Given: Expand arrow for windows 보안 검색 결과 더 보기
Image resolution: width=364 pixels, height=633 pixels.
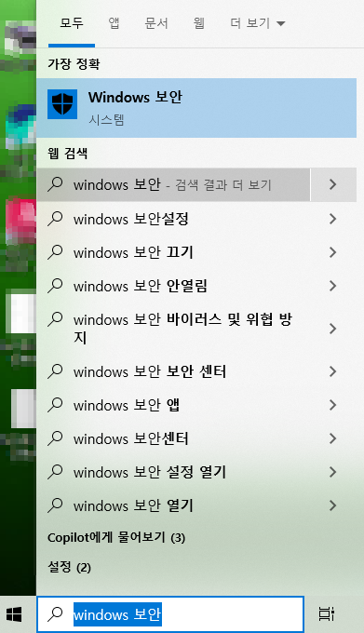Looking at the screenshot, I should pyautogui.click(x=333, y=184).
